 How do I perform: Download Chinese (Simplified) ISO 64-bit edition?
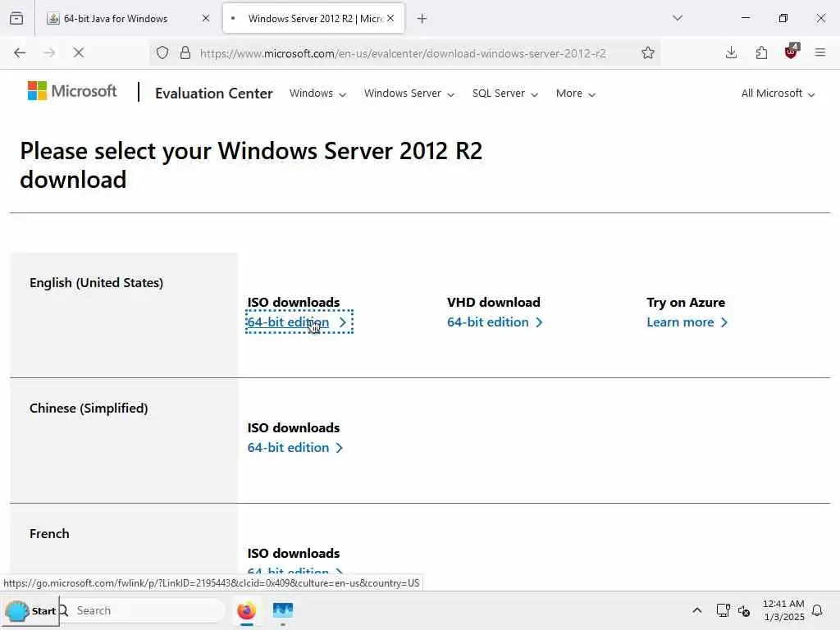tap(294, 447)
